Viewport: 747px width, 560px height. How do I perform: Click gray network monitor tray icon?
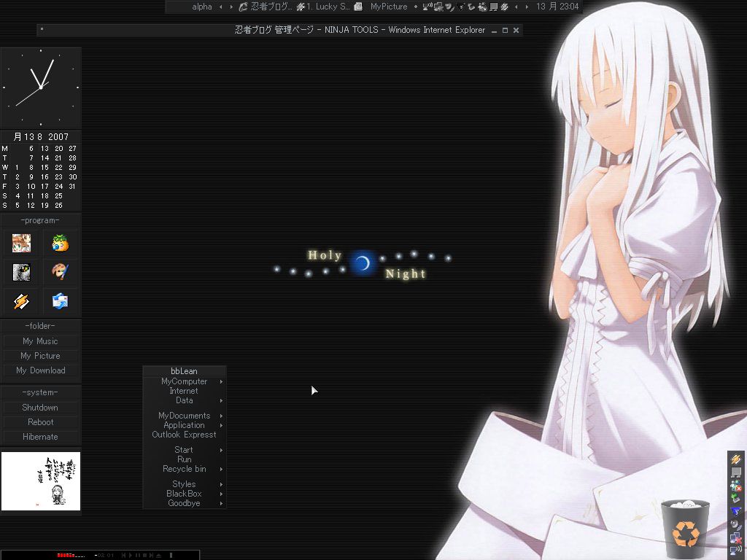tap(736, 472)
